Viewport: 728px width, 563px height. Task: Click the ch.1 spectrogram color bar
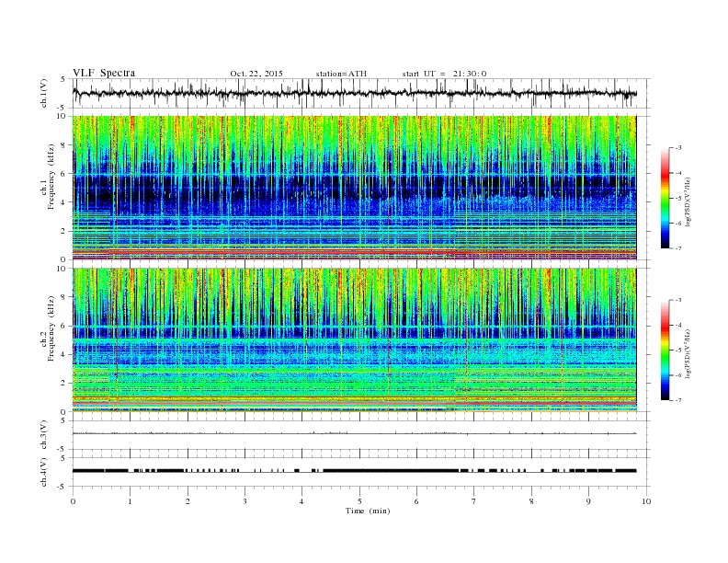[665, 199]
